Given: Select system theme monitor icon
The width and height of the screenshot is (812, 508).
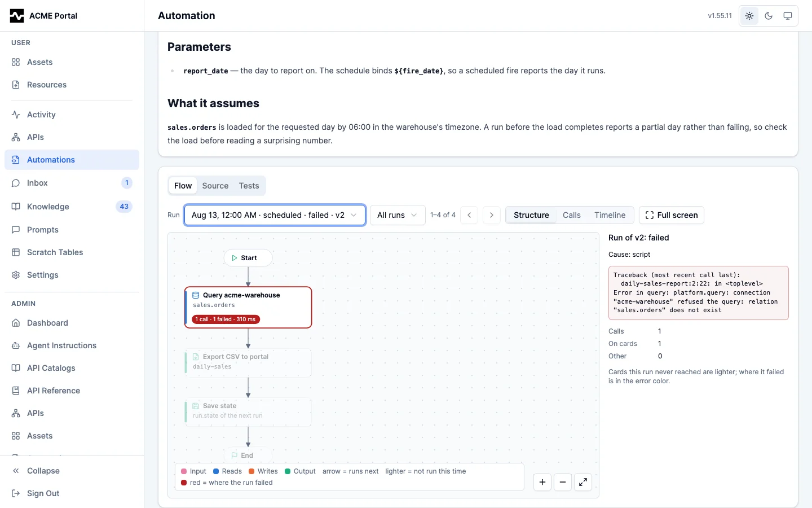Looking at the screenshot, I should [788, 16].
